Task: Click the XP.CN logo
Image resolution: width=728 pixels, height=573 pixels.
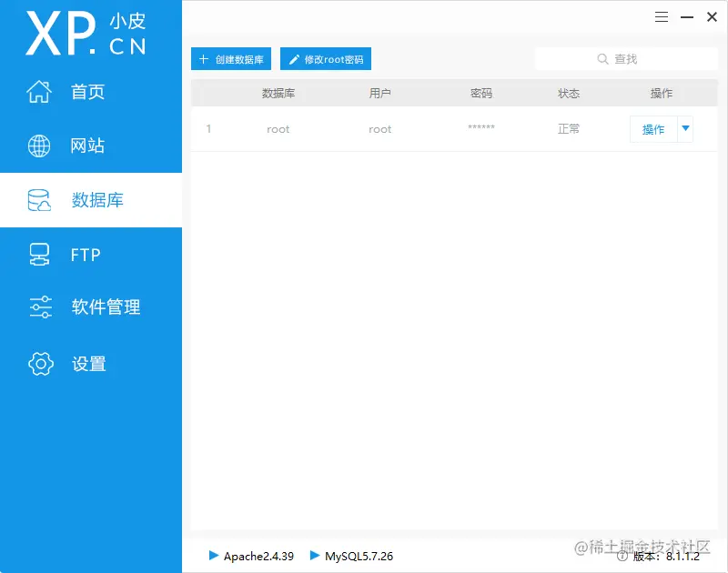Action: 86,34
